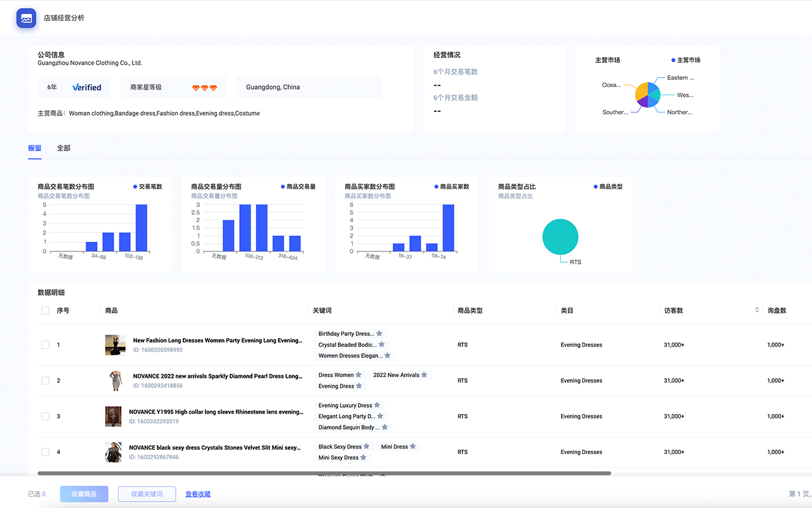The height and width of the screenshot is (508, 812).
Task: Click the 数据明细 section heading
Action: click(51, 293)
